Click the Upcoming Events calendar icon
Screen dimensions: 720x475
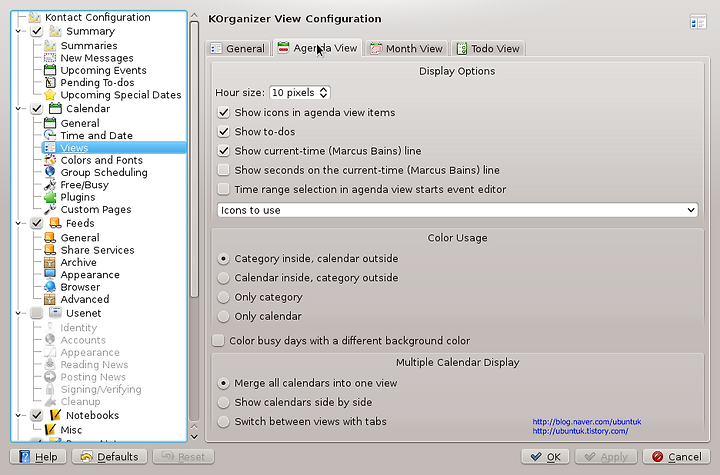click(50, 70)
